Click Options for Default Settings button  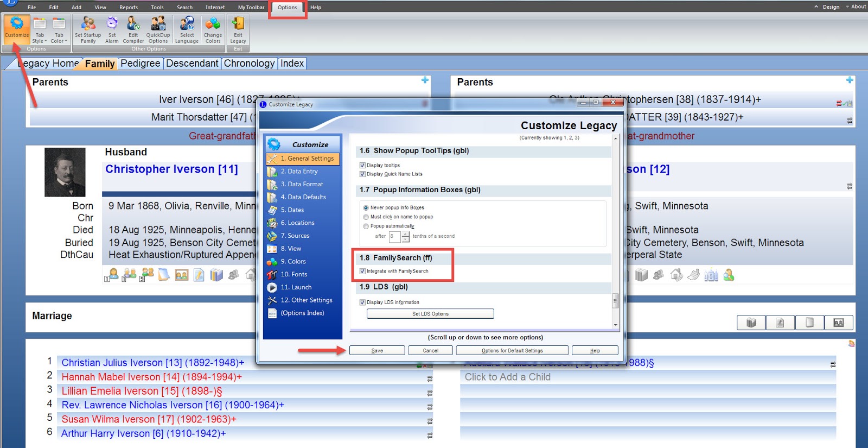point(512,351)
